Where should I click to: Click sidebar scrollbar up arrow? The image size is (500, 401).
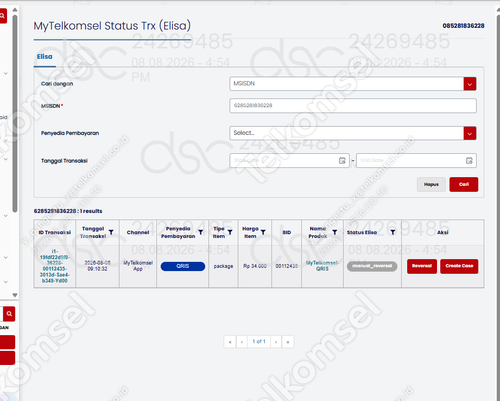click(15, 10)
